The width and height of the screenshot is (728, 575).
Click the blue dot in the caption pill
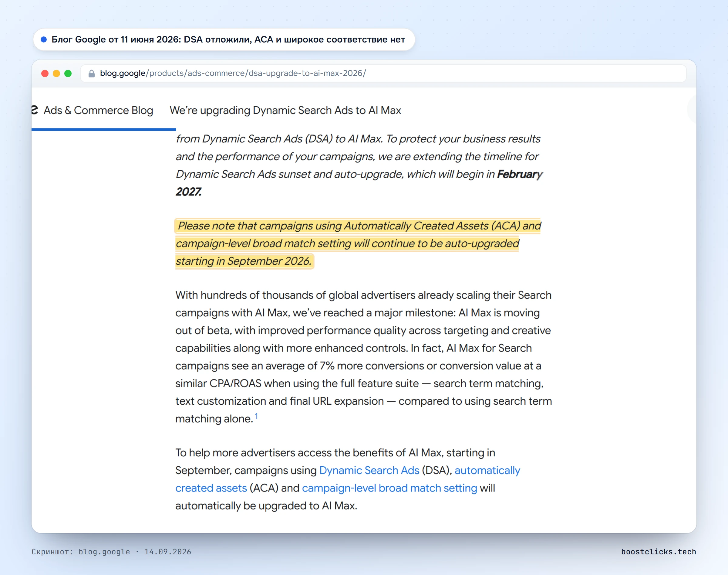(44, 39)
